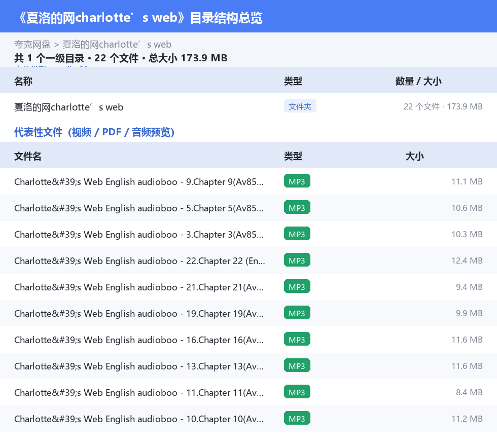Click MP3 badge of Chapter 5 row
This screenshot has width=497, height=448.
pyautogui.click(x=297, y=207)
